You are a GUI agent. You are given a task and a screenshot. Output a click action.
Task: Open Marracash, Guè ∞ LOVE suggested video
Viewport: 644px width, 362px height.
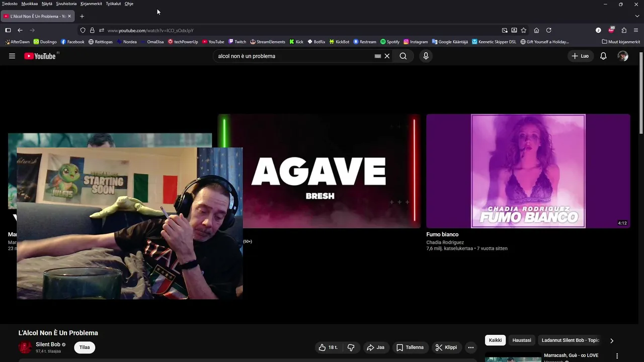(571, 355)
